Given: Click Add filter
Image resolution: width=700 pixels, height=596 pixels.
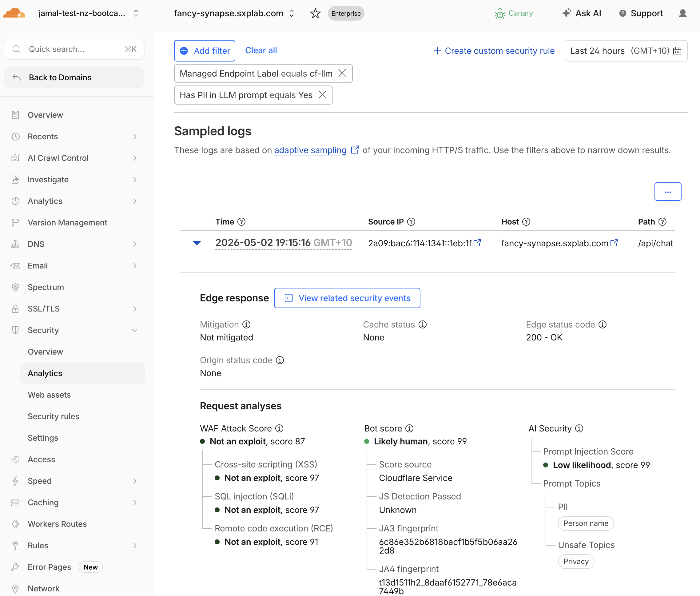Looking at the screenshot, I should [x=205, y=51].
